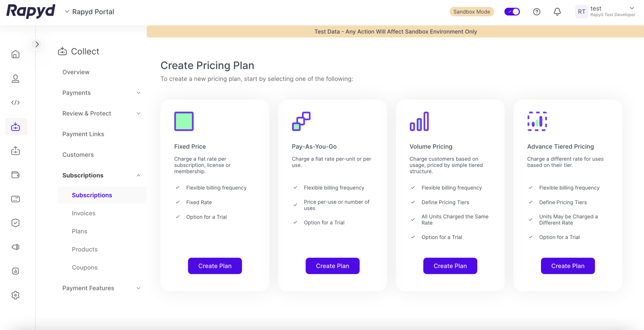Toggle Sandbox Mode switch off

click(x=512, y=12)
